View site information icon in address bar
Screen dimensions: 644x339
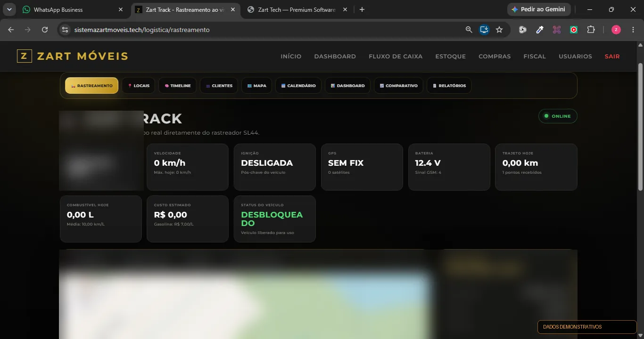click(65, 30)
